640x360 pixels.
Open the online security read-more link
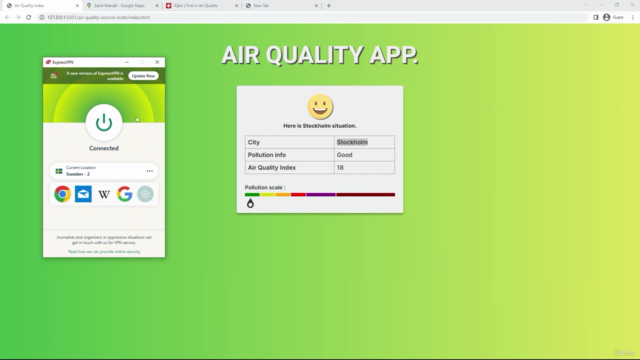click(x=104, y=252)
